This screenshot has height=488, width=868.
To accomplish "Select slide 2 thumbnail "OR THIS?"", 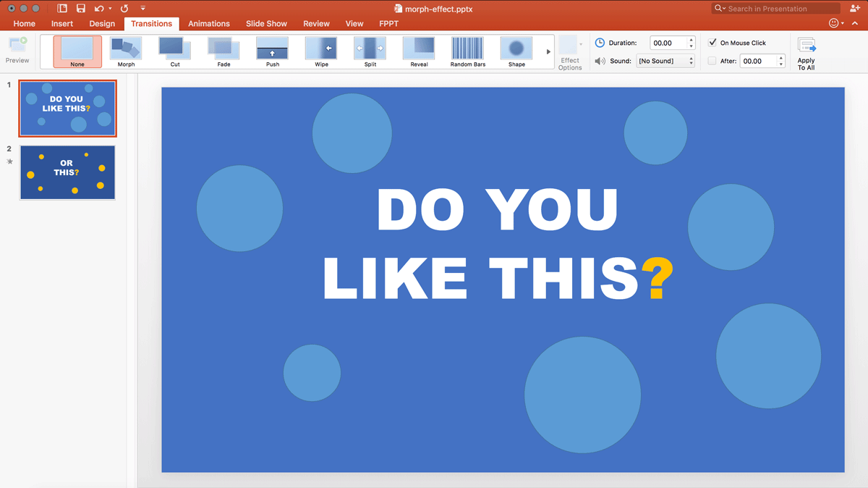I will [67, 172].
